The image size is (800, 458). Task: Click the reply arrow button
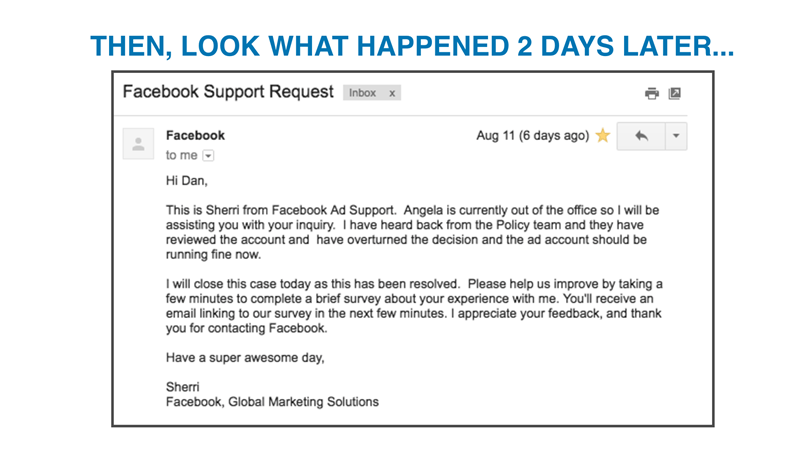click(641, 136)
